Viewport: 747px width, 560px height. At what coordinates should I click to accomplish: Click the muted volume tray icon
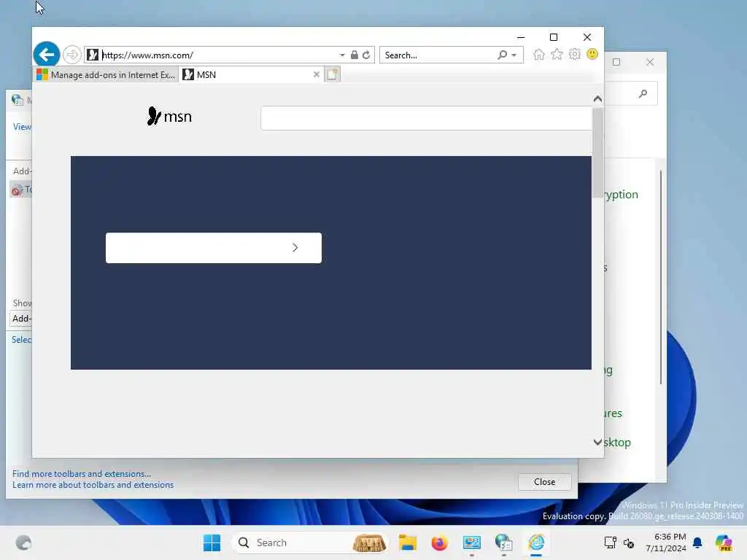point(629,542)
